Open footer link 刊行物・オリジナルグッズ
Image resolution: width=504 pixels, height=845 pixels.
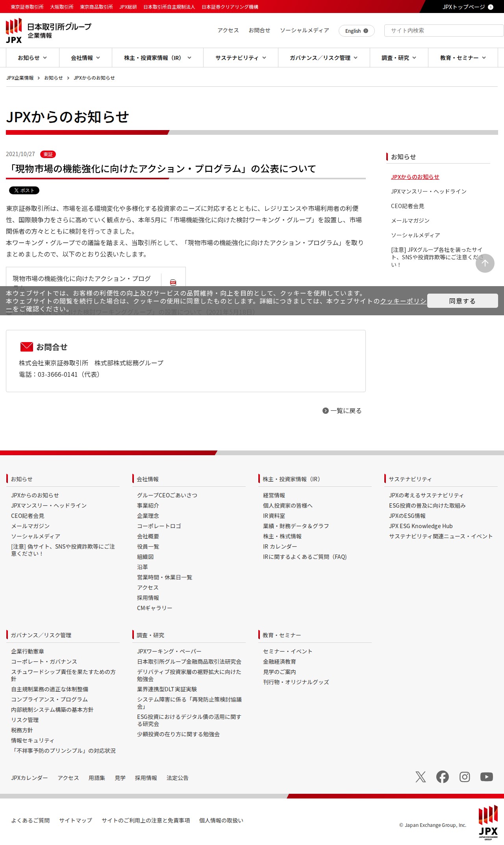point(296,682)
